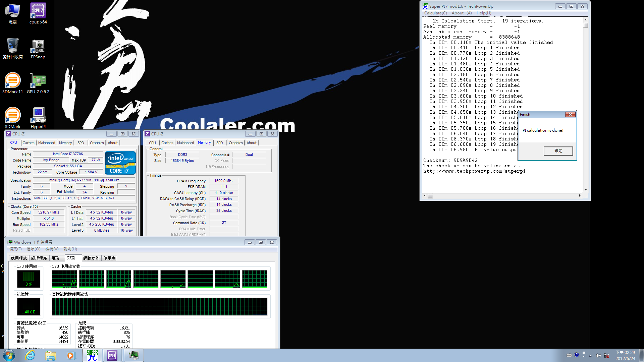Screen dimensions: 644x362
Task: Click Super PI scroll down arrow
Action: pyautogui.click(x=586, y=190)
